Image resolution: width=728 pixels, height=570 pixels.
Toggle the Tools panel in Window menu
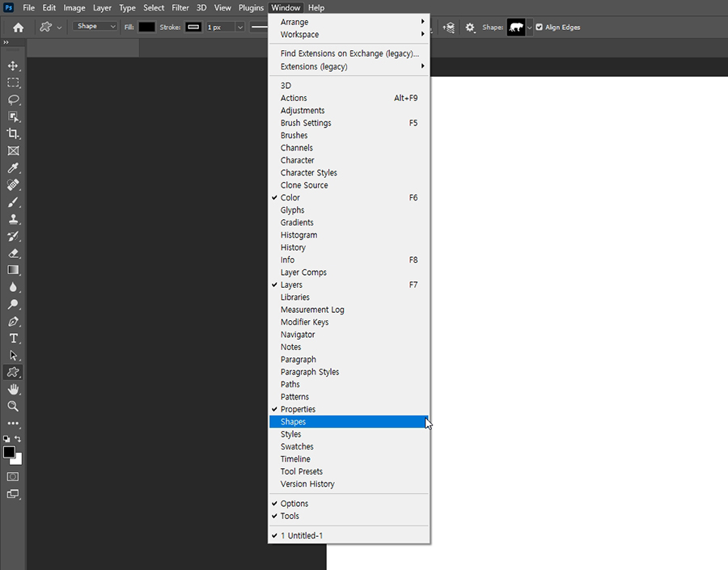point(349,516)
